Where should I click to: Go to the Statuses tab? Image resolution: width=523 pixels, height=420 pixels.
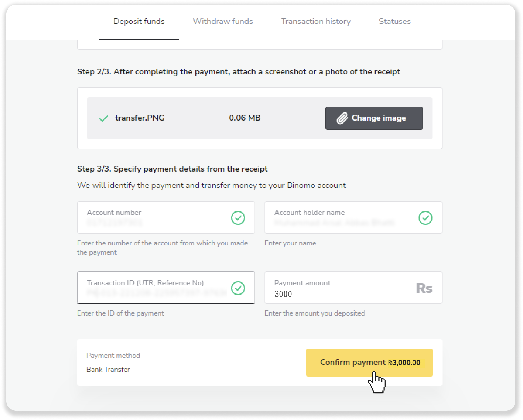coord(395,21)
